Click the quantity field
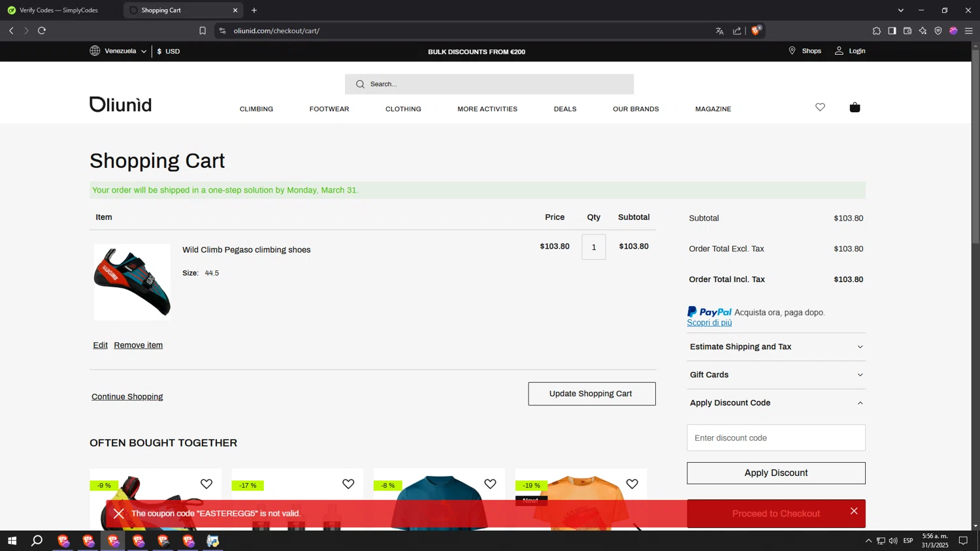Screen dimensions: 980x551 pyautogui.click(x=594, y=247)
